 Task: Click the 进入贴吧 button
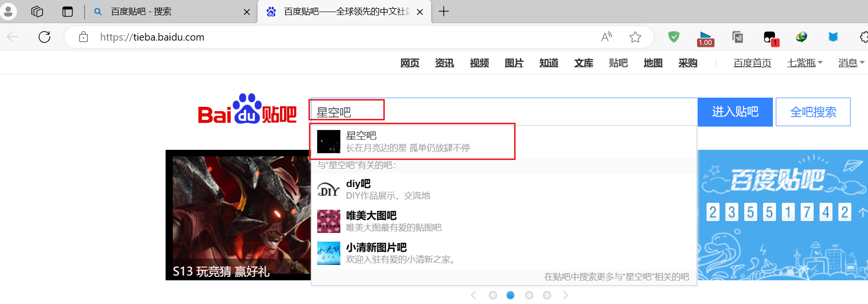[x=735, y=112]
